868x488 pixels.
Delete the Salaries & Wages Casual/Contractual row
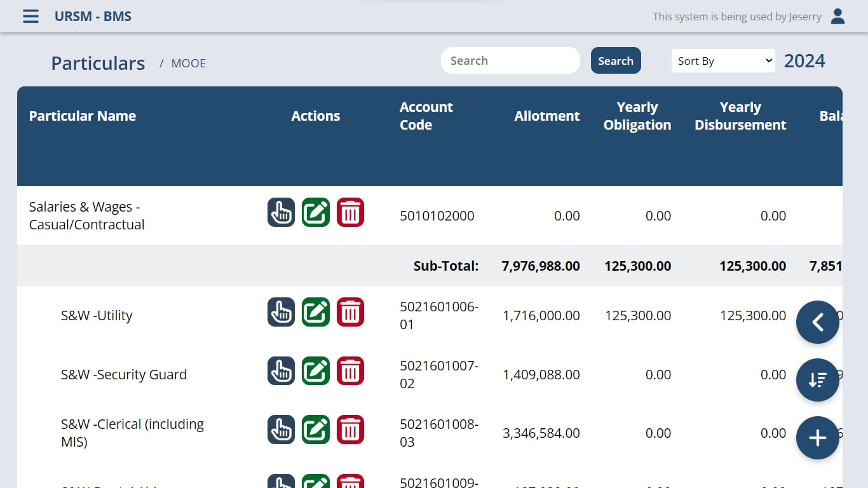coord(350,212)
